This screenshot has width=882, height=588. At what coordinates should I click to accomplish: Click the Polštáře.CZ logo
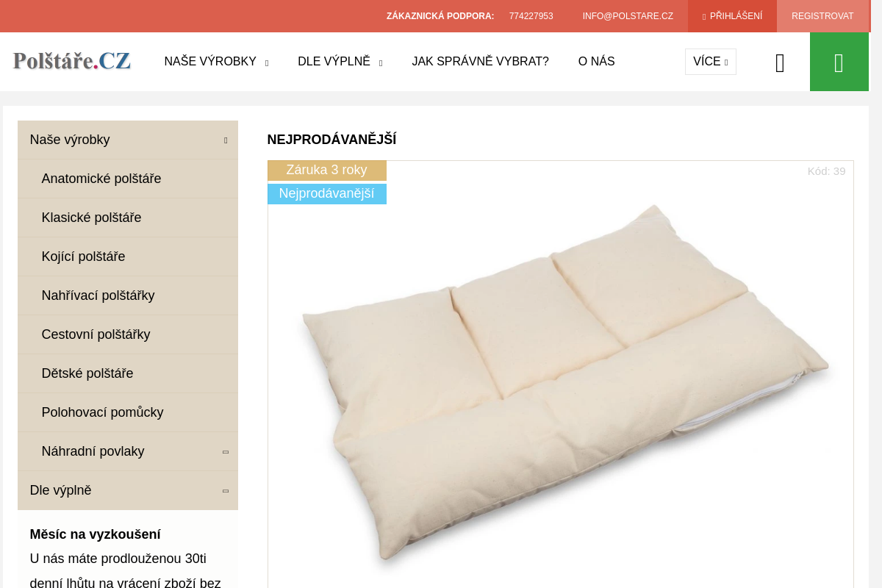click(x=72, y=60)
